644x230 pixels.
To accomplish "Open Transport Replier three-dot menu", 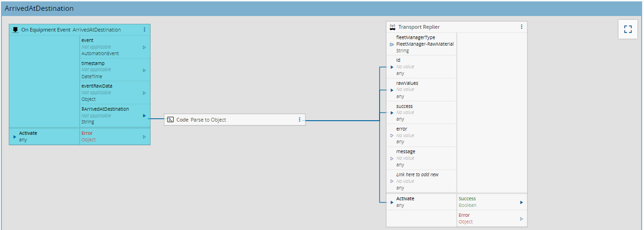I will (x=521, y=27).
